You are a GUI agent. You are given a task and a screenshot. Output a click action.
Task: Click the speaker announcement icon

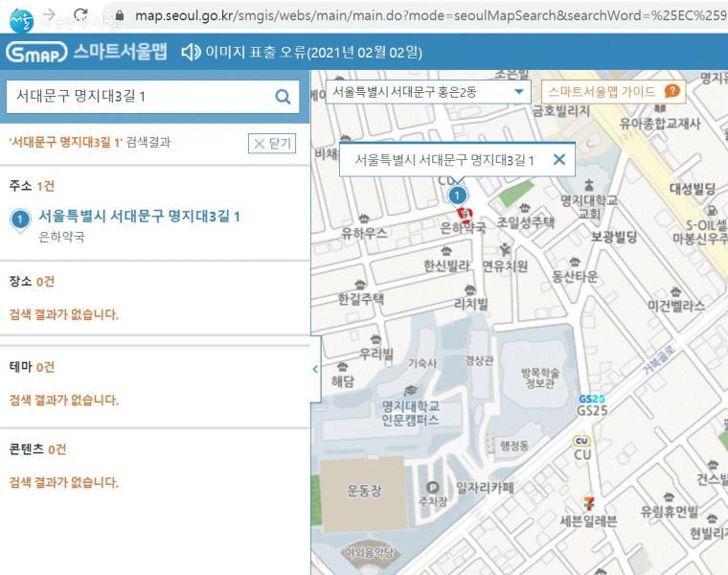point(191,52)
